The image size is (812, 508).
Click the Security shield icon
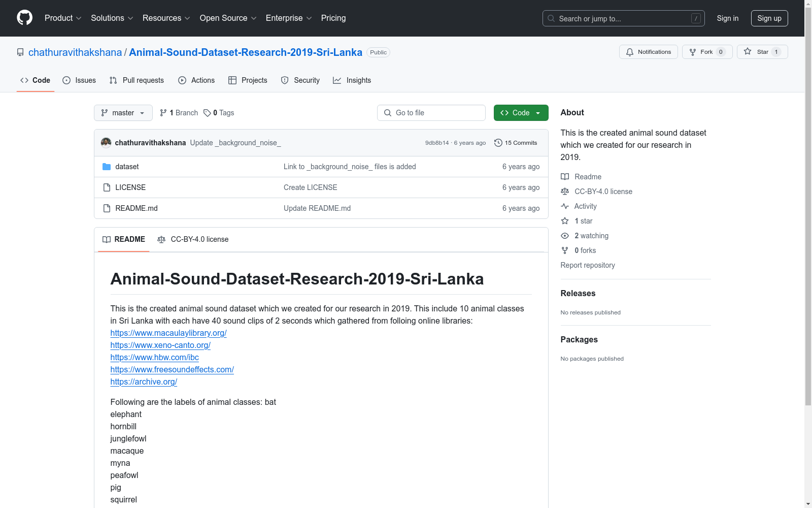pyautogui.click(x=285, y=80)
